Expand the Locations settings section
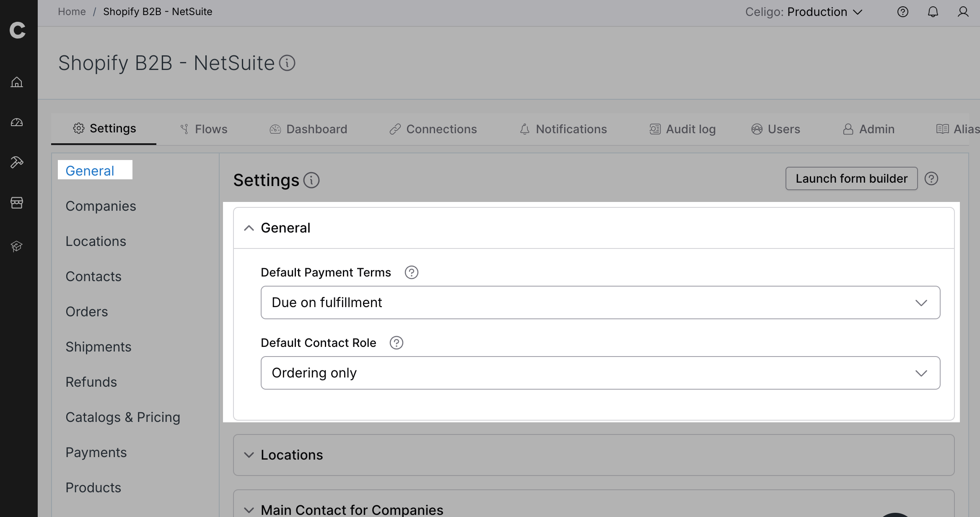This screenshot has height=517, width=980. tap(594, 455)
